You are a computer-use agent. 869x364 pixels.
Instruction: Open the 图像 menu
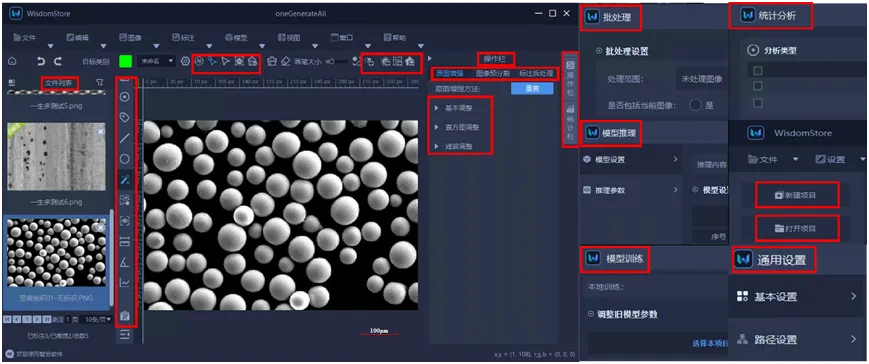click(x=131, y=38)
